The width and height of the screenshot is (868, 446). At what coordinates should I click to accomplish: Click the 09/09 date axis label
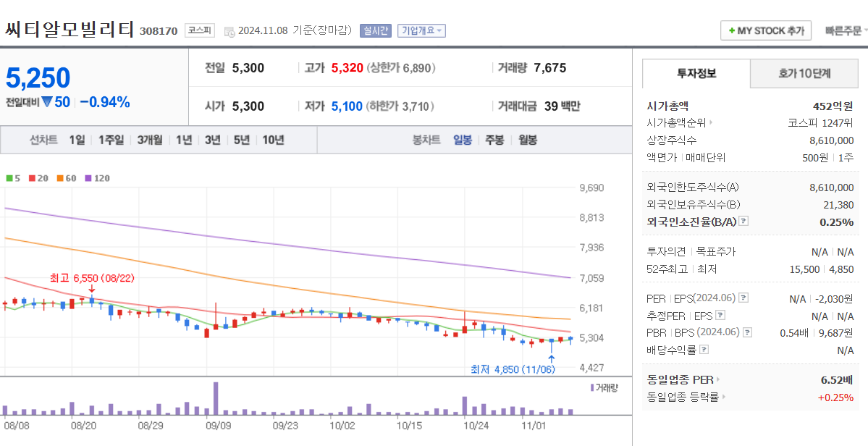218,426
